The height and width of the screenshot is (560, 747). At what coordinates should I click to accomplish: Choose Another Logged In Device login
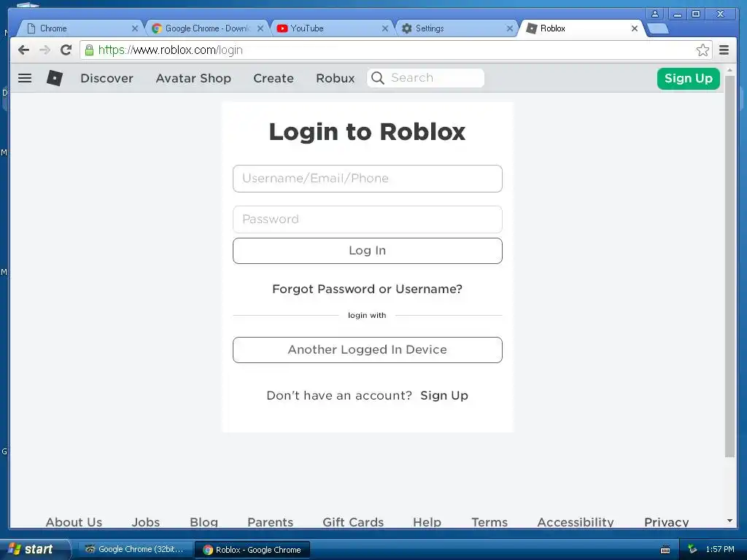click(368, 350)
